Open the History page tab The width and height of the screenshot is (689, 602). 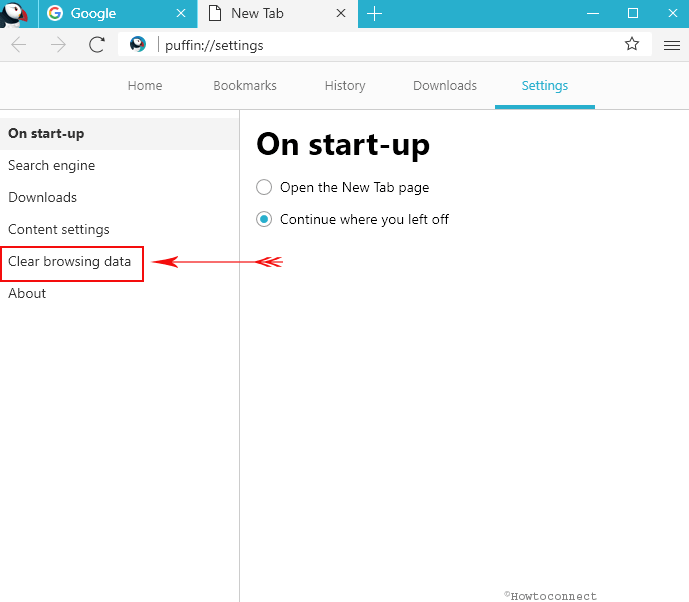[x=345, y=86]
